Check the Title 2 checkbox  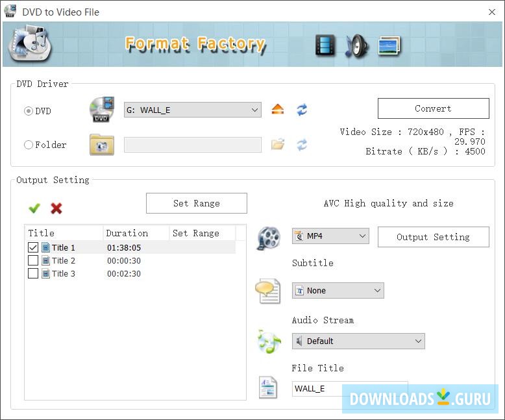pyautogui.click(x=33, y=260)
